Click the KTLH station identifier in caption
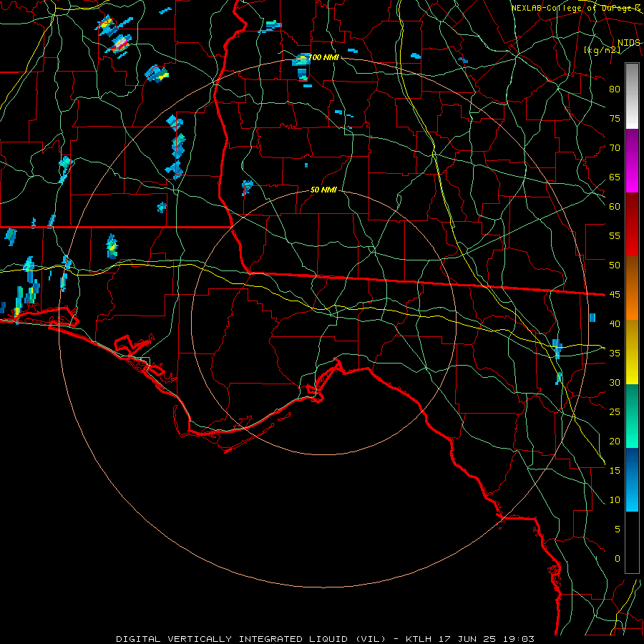 (x=419, y=639)
